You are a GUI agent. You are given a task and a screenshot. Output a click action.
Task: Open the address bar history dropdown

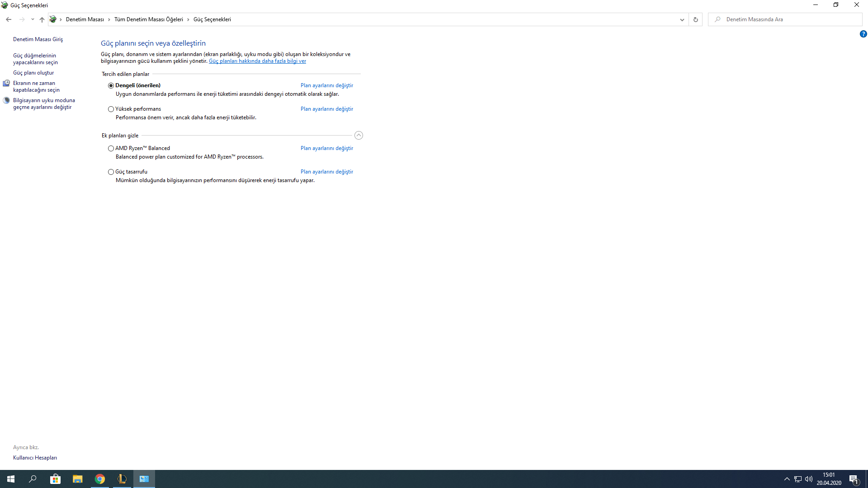click(682, 19)
